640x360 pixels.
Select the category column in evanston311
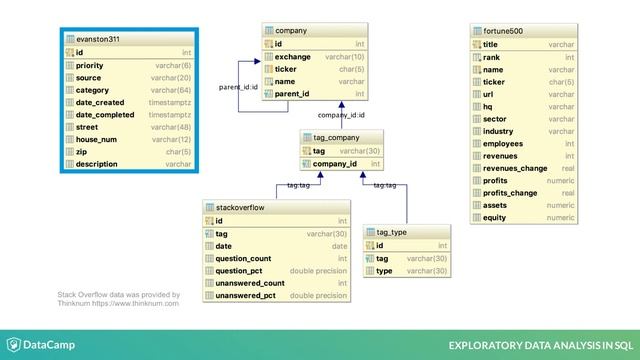point(92,90)
